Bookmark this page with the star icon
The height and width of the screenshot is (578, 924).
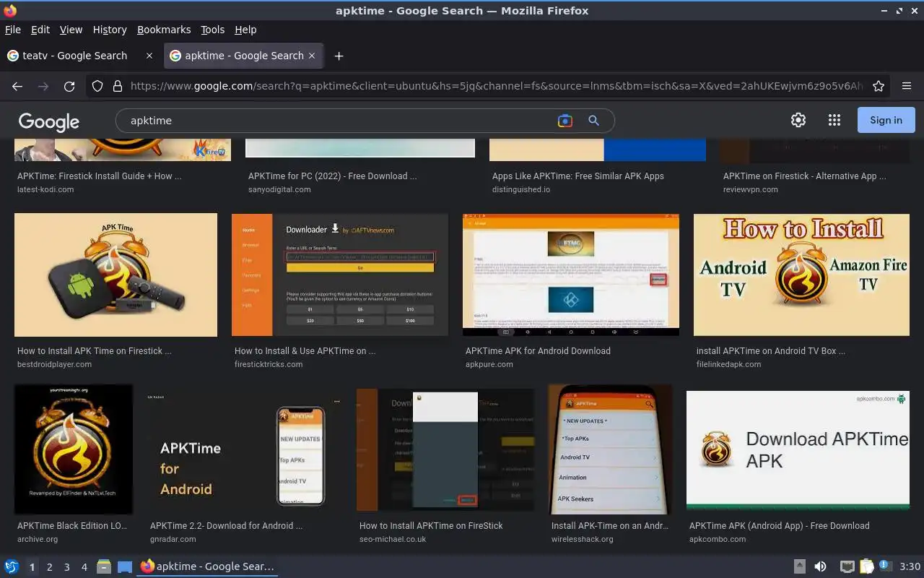[x=879, y=86]
